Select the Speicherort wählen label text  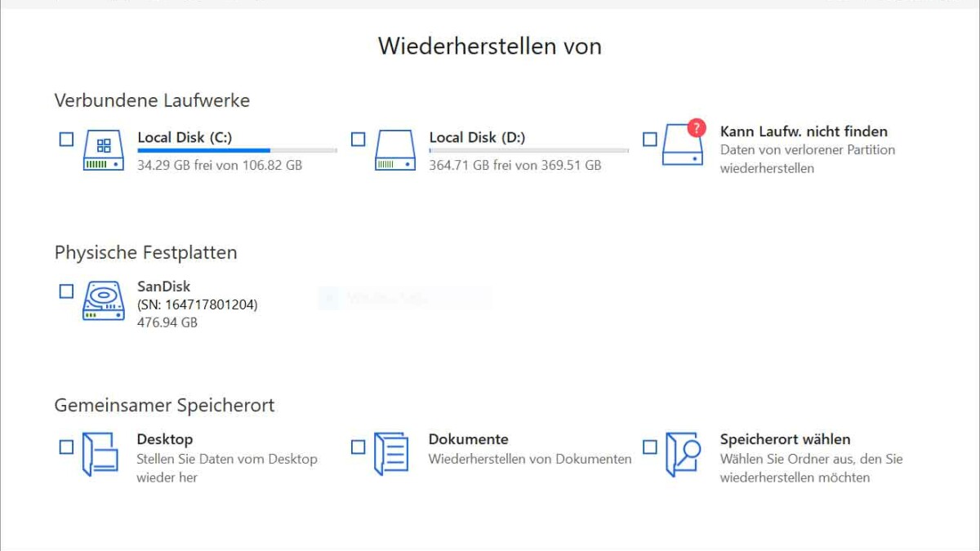tap(785, 439)
